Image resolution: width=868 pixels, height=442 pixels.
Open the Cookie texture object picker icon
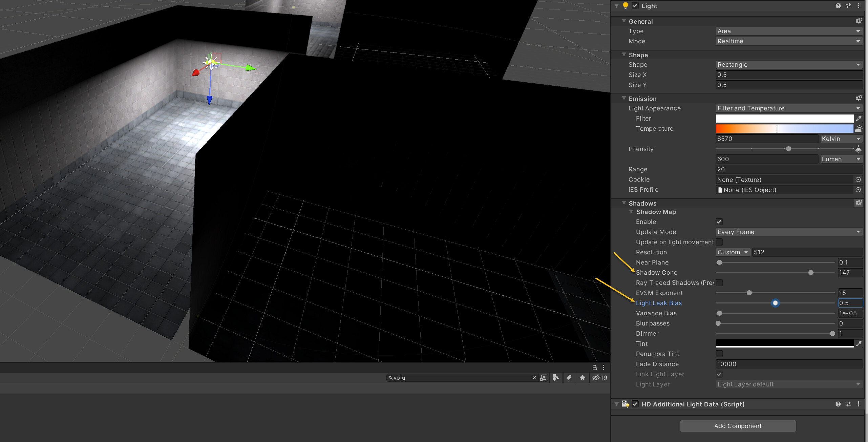click(858, 180)
